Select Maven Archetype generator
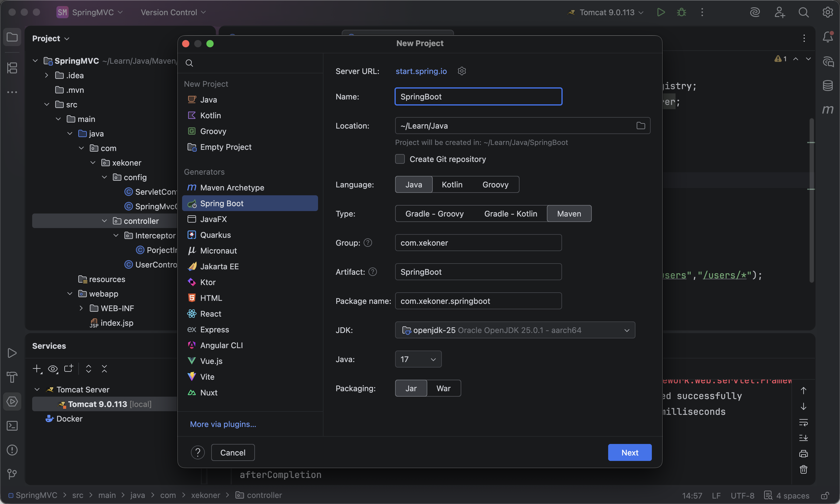 click(x=232, y=187)
